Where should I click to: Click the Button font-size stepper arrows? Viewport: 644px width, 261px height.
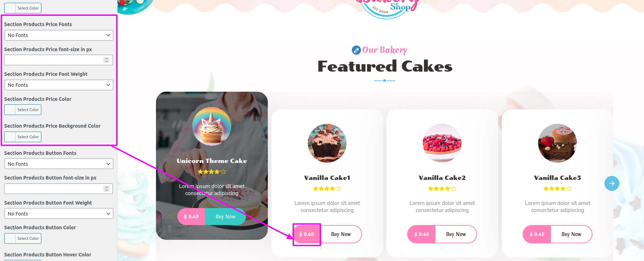click(x=107, y=189)
